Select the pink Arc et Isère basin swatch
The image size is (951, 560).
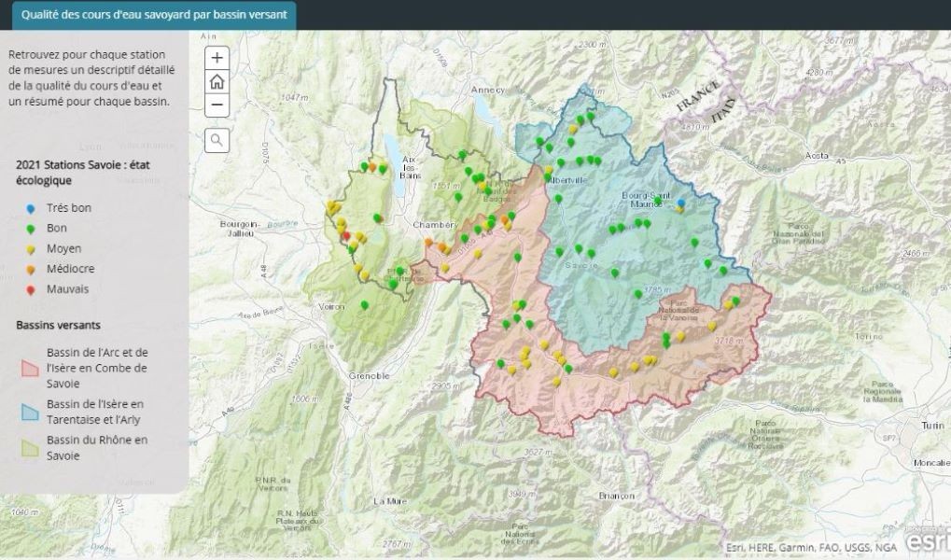(30, 369)
